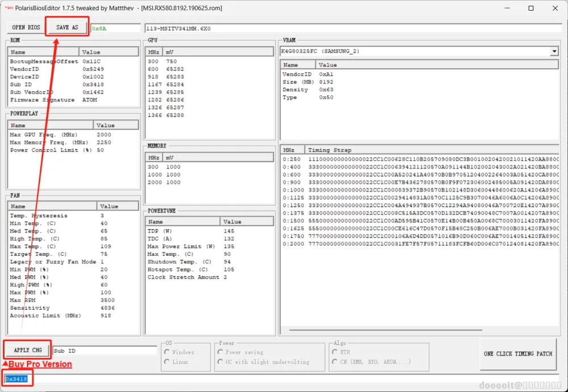Select the Acoustic Limit (MHz) row
Image resolution: width=568 pixels, height=392 pixels.
pos(73,315)
